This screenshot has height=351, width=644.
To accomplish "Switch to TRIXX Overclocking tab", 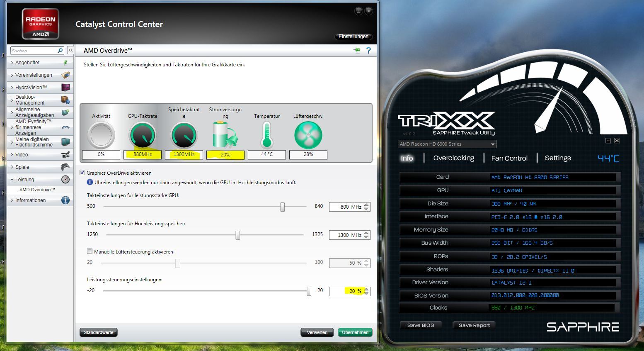I will pyautogui.click(x=453, y=158).
